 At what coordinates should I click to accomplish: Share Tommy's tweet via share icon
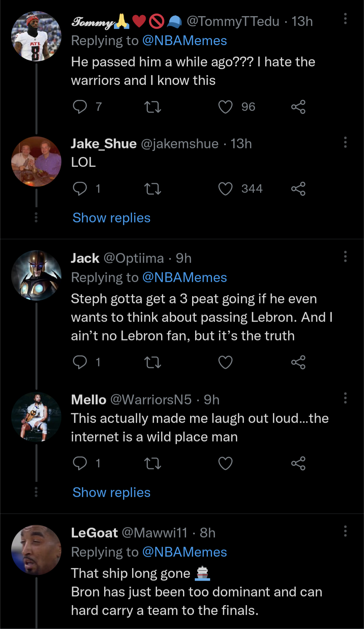[298, 107]
